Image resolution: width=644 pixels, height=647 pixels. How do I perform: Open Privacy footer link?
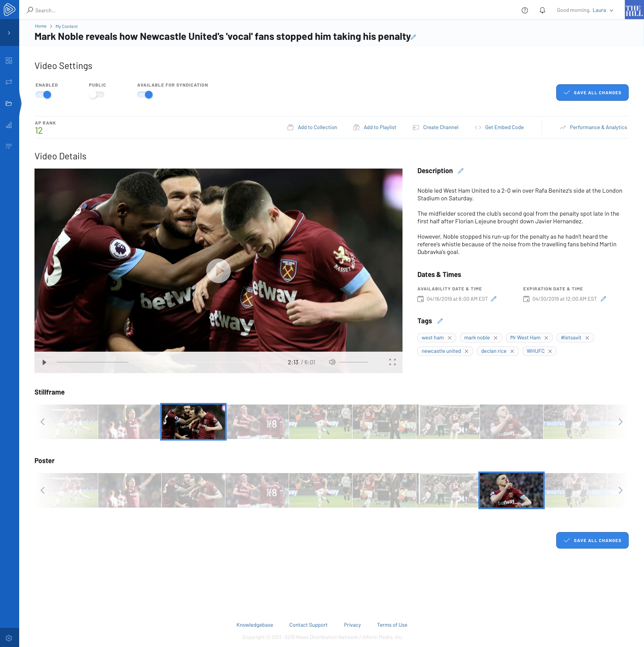click(x=352, y=625)
